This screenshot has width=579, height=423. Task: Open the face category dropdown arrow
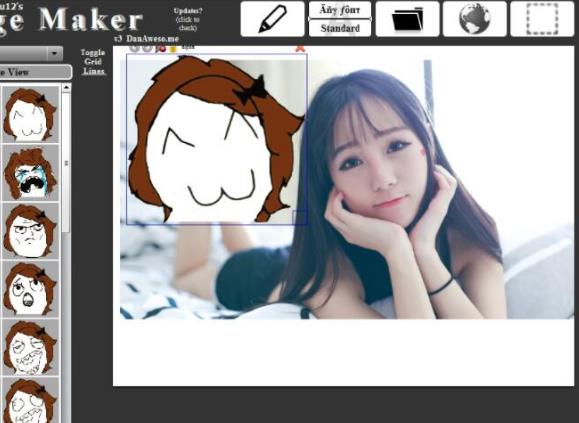pos(55,54)
